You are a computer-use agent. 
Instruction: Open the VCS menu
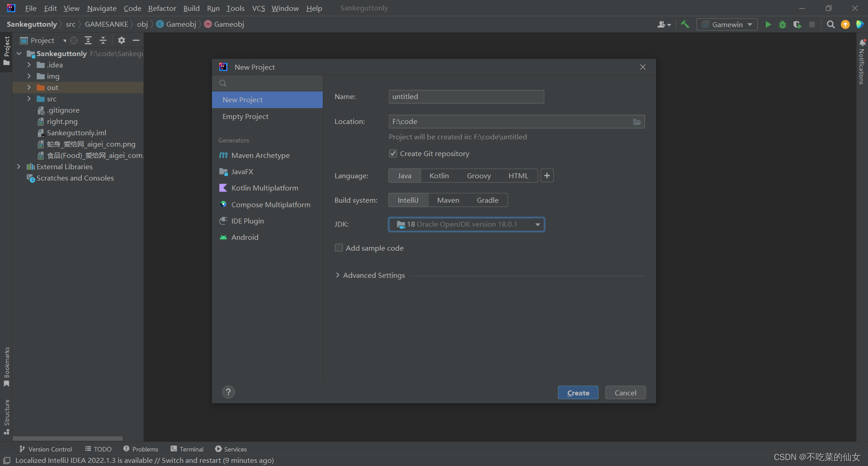259,8
